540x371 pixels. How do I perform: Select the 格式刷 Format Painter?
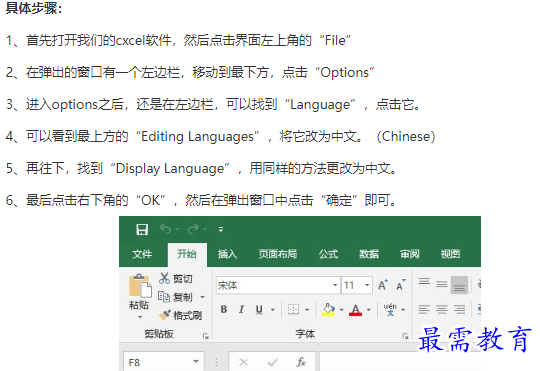pyautogui.click(x=180, y=315)
